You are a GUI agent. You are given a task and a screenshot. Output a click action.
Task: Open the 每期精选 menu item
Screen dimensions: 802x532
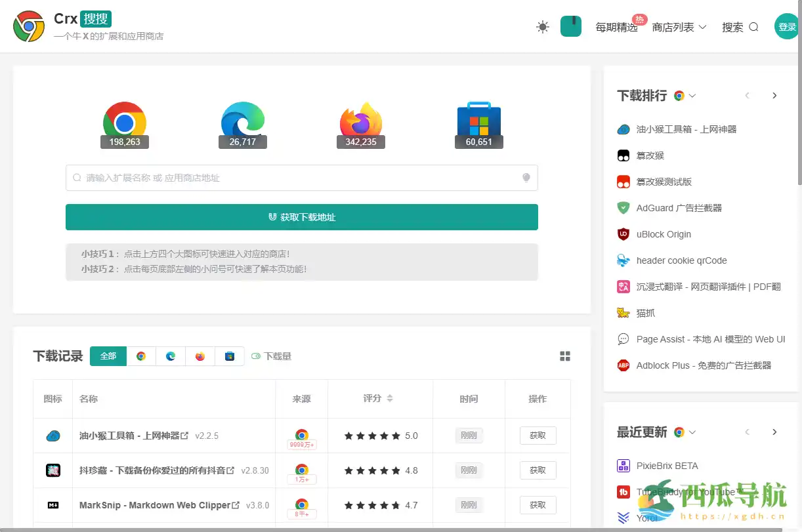[616, 28]
